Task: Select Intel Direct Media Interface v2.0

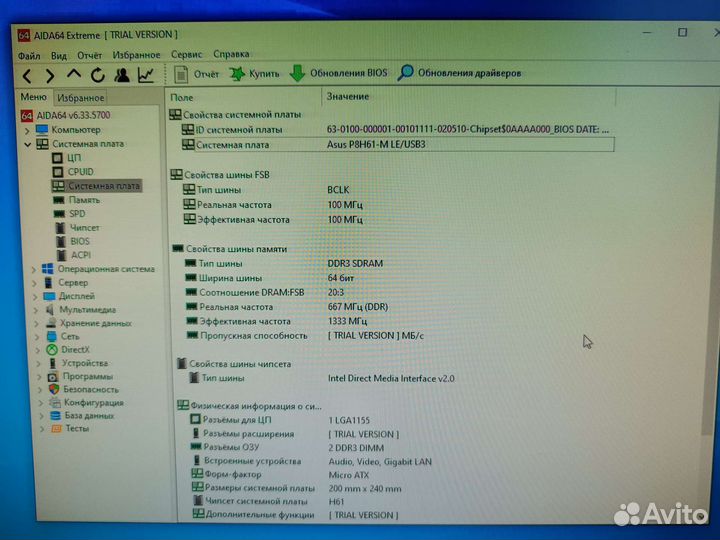Action: coord(391,378)
